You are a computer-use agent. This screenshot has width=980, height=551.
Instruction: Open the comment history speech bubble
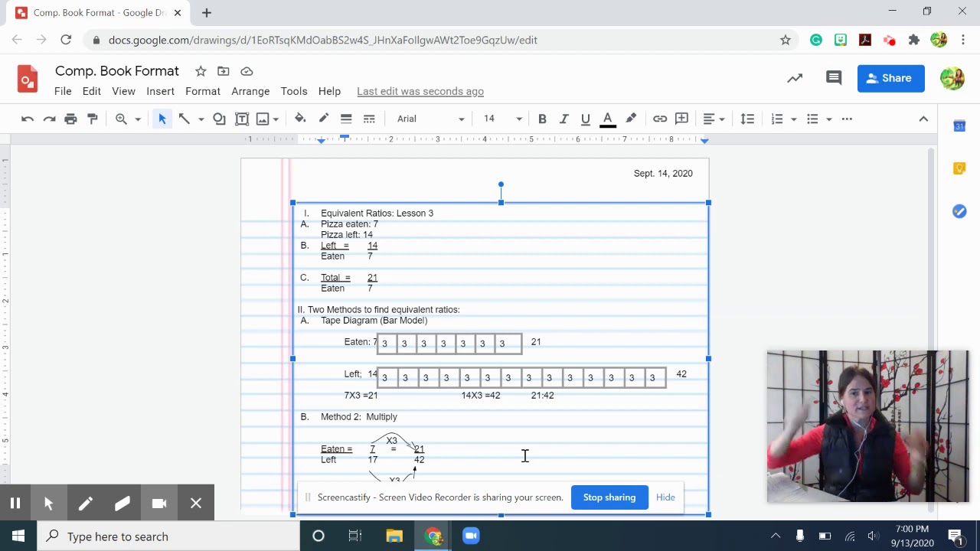[834, 78]
